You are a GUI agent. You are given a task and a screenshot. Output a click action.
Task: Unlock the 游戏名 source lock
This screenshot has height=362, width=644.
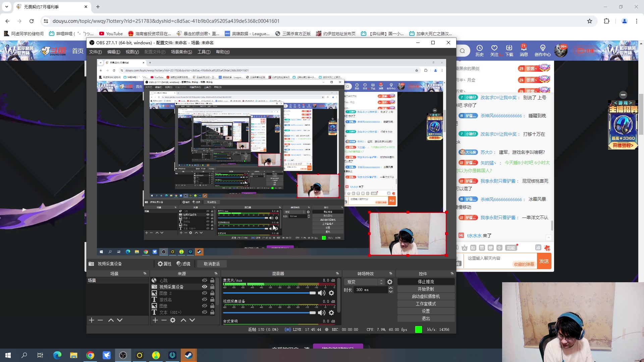(x=212, y=299)
